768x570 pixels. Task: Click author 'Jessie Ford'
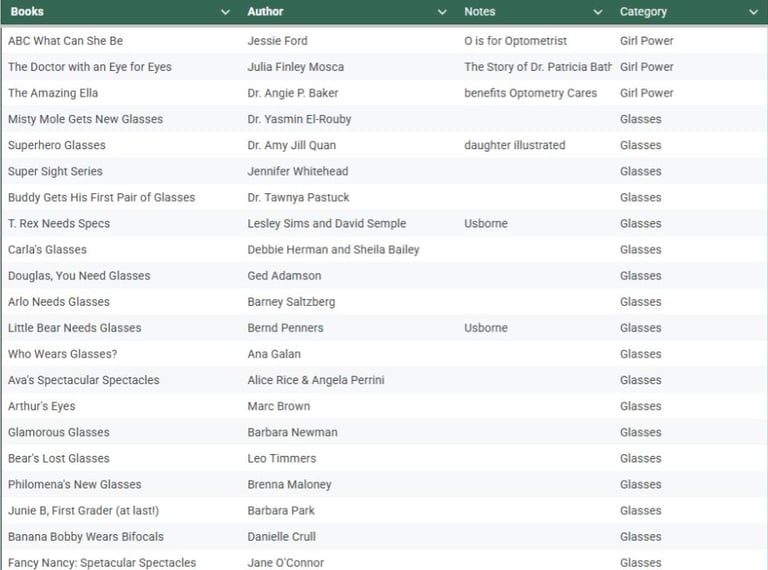(x=277, y=41)
